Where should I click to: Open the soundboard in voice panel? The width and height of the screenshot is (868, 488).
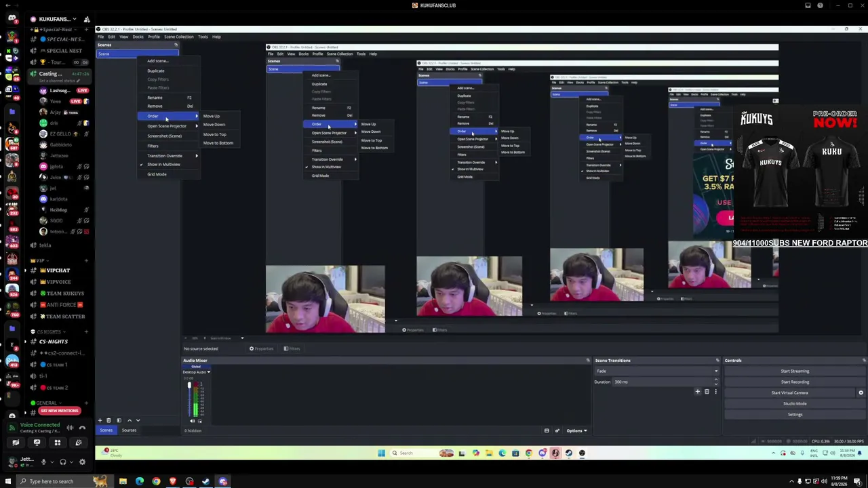tap(79, 443)
